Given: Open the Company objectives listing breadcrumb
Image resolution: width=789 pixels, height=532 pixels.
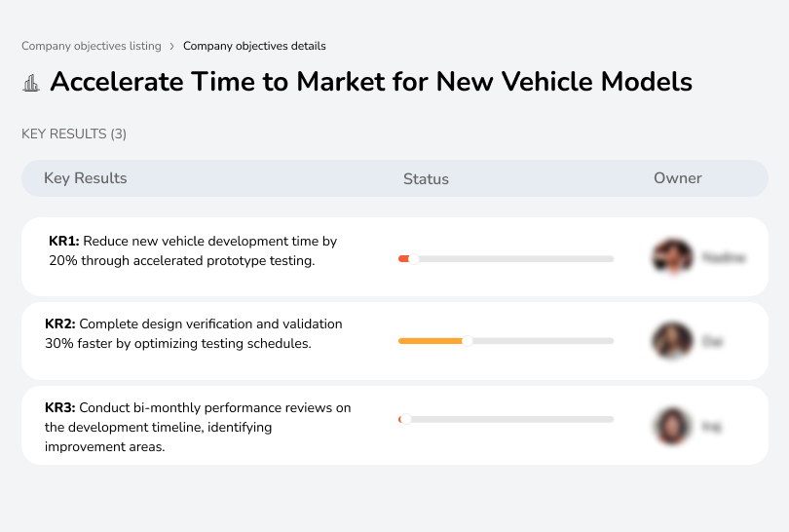Looking at the screenshot, I should pyautogui.click(x=92, y=46).
